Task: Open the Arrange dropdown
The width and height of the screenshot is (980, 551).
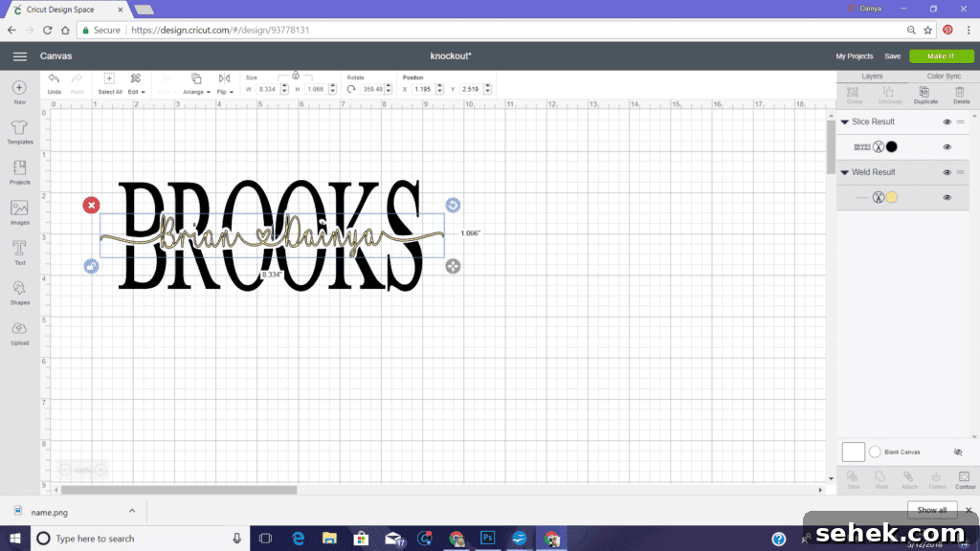Action: coord(196,83)
